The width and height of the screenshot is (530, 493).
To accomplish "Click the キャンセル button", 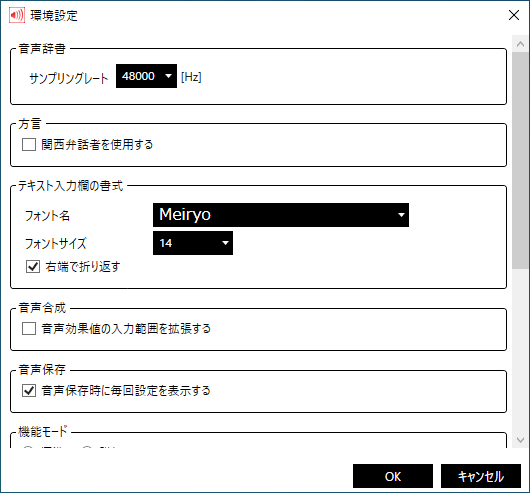I will tap(481, 476).
